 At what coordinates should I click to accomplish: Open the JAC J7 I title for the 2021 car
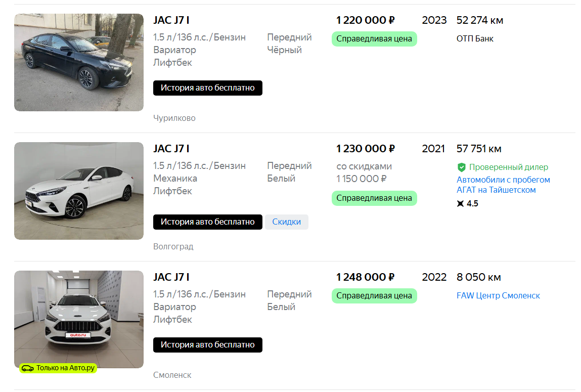click(x=171, y=149)
